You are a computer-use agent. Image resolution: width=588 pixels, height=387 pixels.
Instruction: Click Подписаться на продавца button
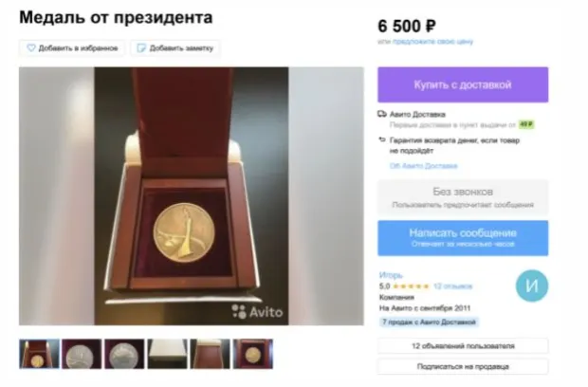click(x=463, y=366)
